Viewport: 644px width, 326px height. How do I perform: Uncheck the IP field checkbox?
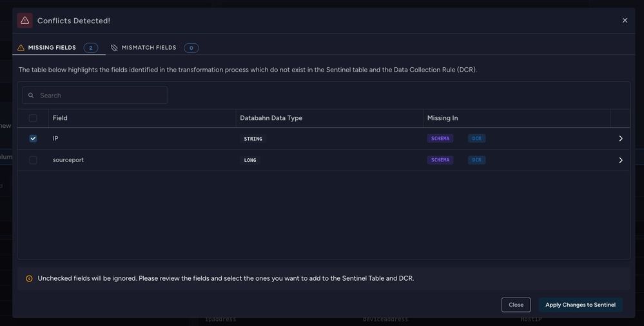click(33, 139)
